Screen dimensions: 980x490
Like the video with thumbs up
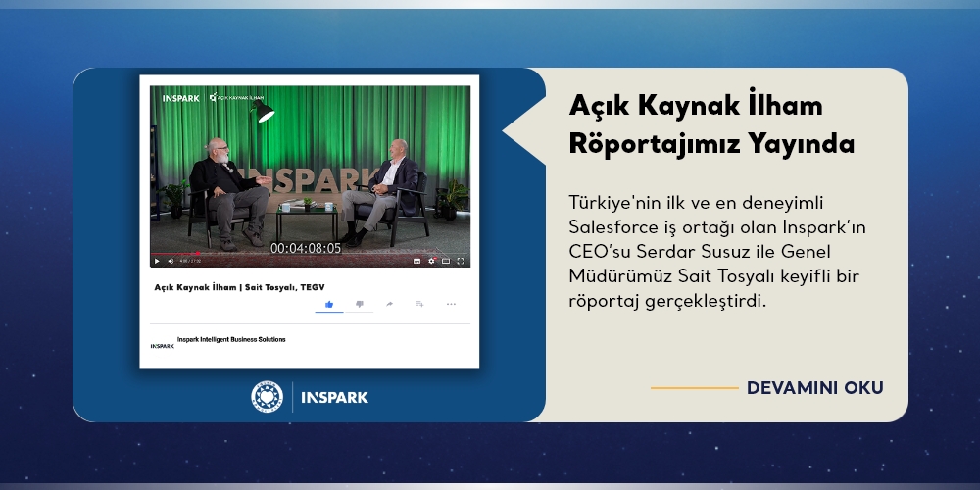[x=329, y=304]
